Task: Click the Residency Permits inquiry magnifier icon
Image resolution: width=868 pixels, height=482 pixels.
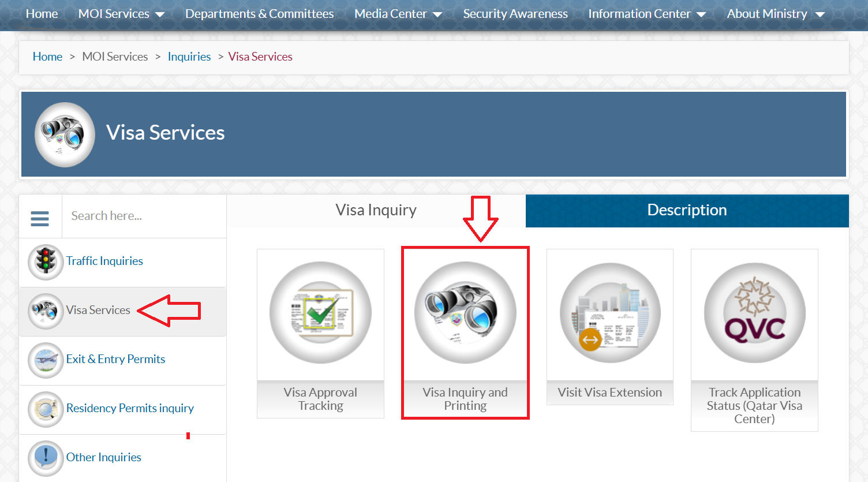Action: tap(46, 409)
